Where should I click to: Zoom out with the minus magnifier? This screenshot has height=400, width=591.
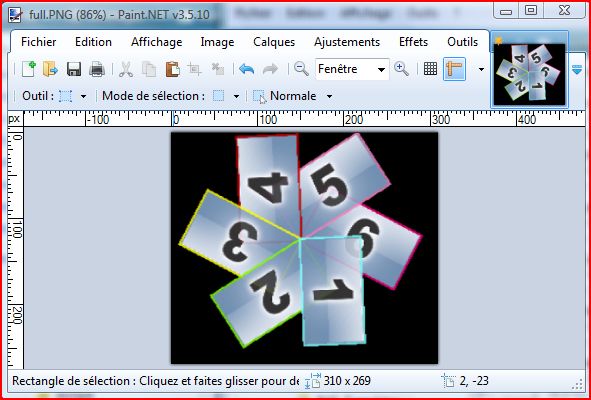[301, 69]
